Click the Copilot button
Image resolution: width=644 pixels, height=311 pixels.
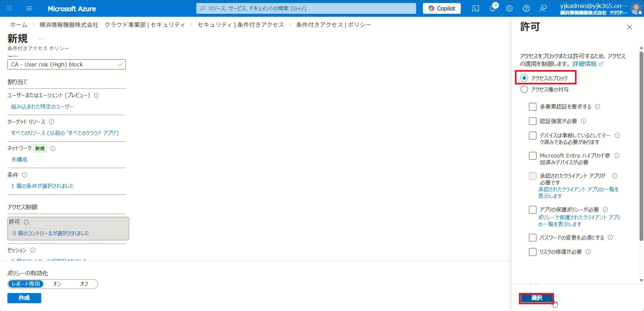[441, 8]
